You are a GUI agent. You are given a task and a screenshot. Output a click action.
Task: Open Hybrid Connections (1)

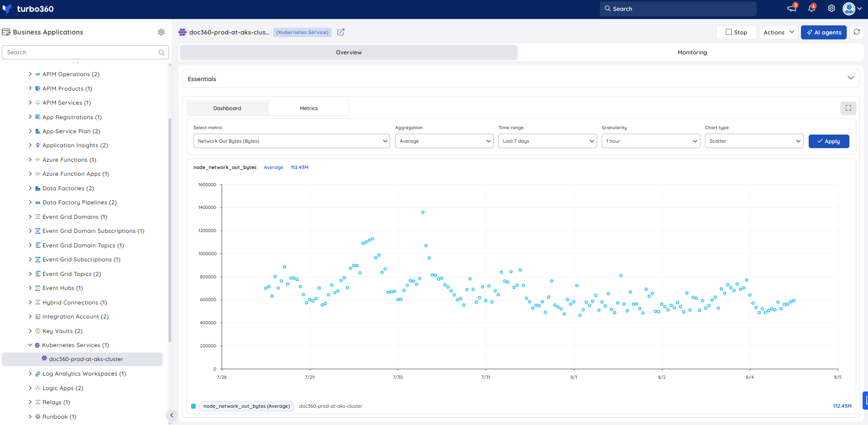pos(75,303)
